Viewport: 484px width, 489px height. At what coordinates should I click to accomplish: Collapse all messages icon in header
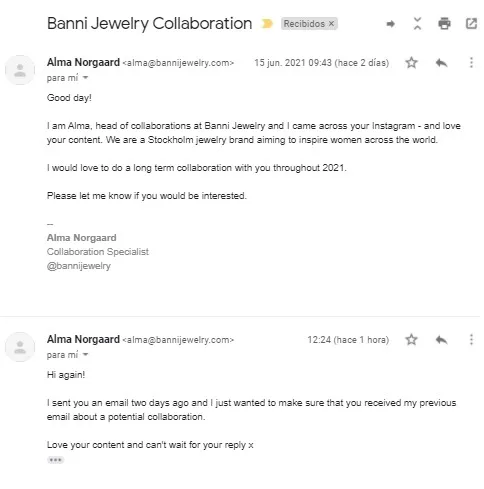tap(417, 24)
